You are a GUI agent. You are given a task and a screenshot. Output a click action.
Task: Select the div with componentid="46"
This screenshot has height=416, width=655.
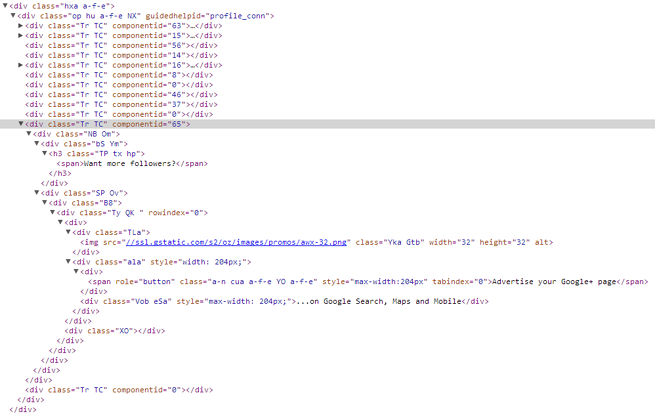pyautogui.click(x=121, y=95)
